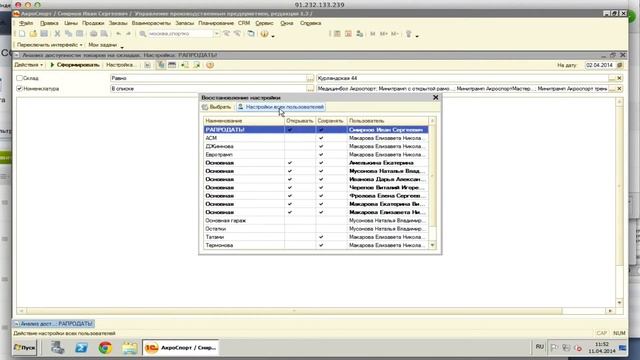Click the Copy icon in main toolbar
The height and width of the screenshot is (360, 640).
tap(69, 34)
